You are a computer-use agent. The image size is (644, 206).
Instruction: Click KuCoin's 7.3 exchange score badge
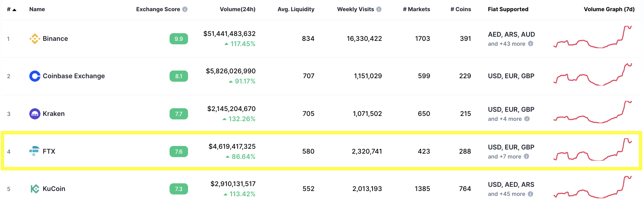[x=179, y=189]
